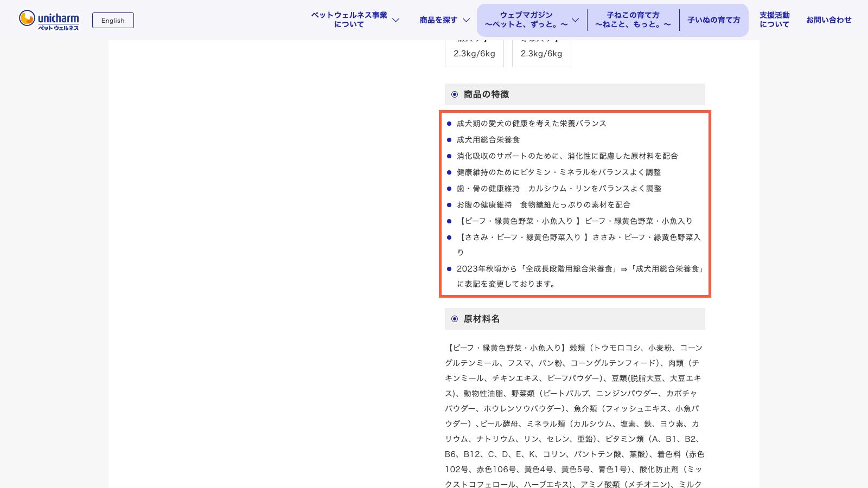Click the line starting 【ささみ・ビーフ・緑黄色野菜入り 】

tap(579, 245)
